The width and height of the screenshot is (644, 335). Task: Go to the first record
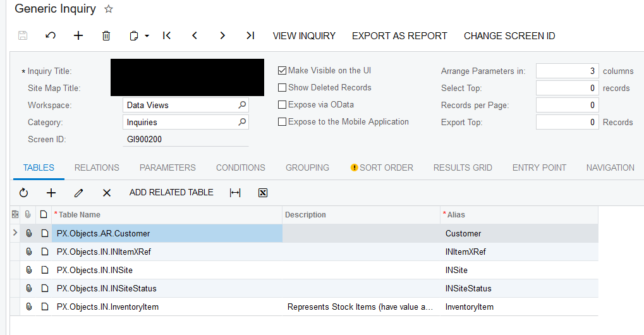tap(166, 36)
